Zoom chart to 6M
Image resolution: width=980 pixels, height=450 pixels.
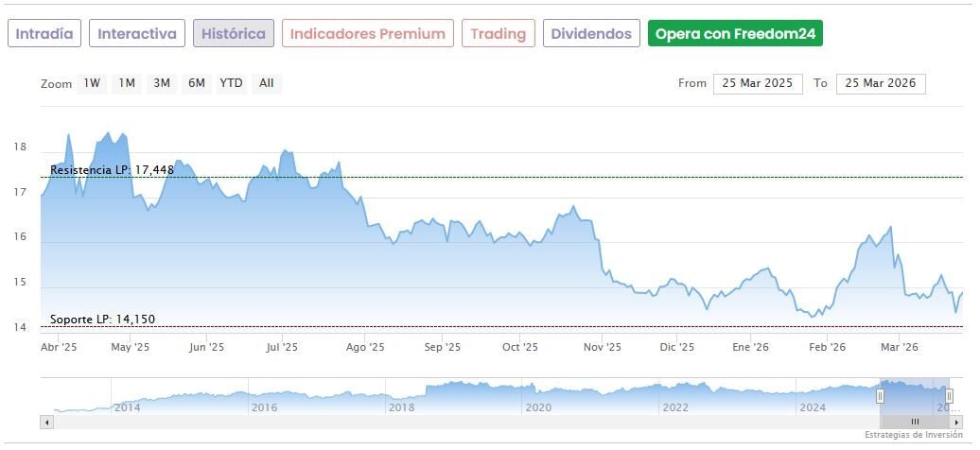[197, 83]
